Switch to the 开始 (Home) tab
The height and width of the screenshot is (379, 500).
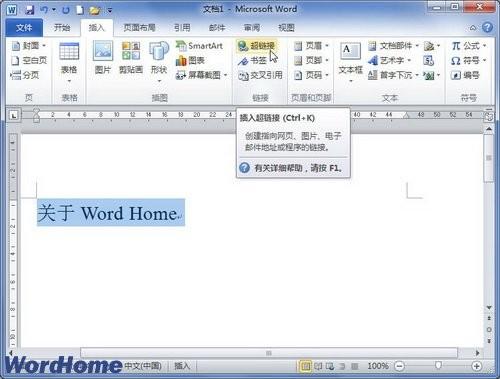click(62, 28)
